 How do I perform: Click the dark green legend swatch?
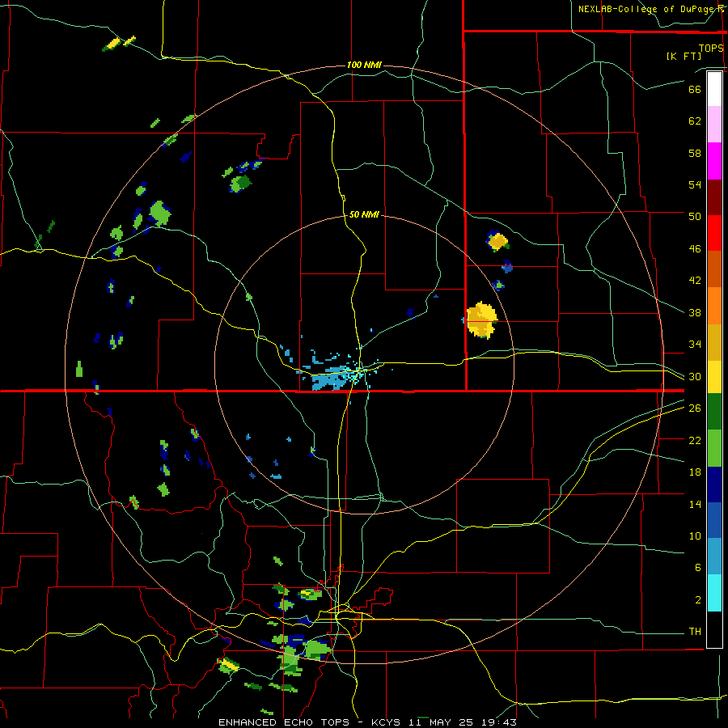tap(714, 411)
